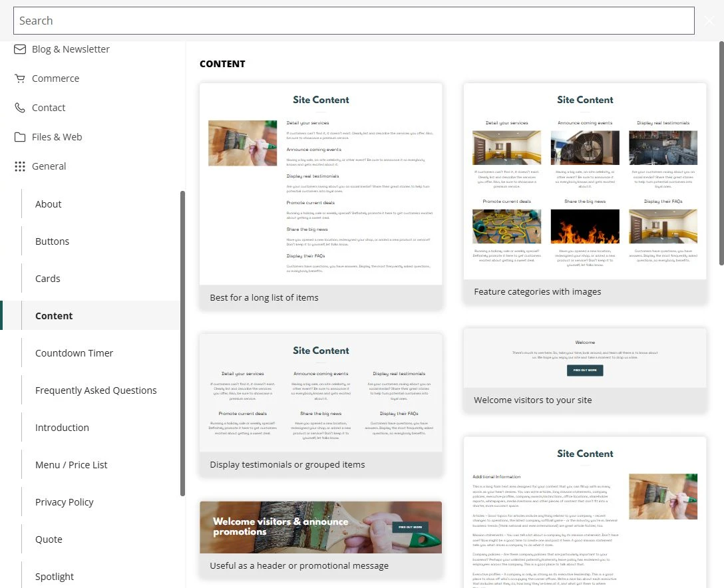This screenshot has width=724, height=588.
Task: Choose 'Best for a long list of items' layout
Action: [321, 197]
